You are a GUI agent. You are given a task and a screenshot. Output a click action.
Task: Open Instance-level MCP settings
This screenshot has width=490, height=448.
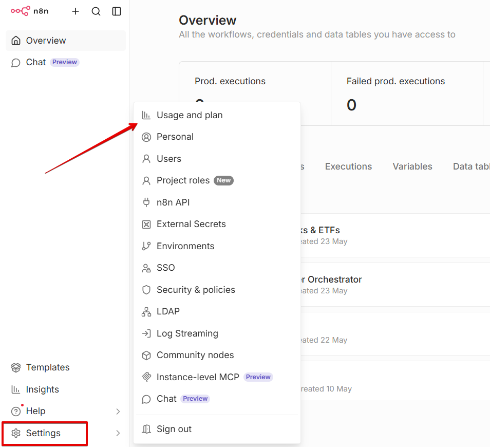[x=217, y=377]
